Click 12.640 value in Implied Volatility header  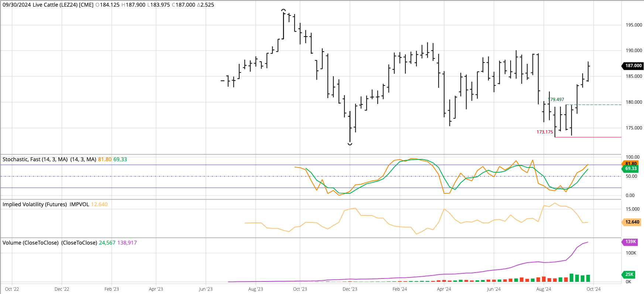(99, 204)
